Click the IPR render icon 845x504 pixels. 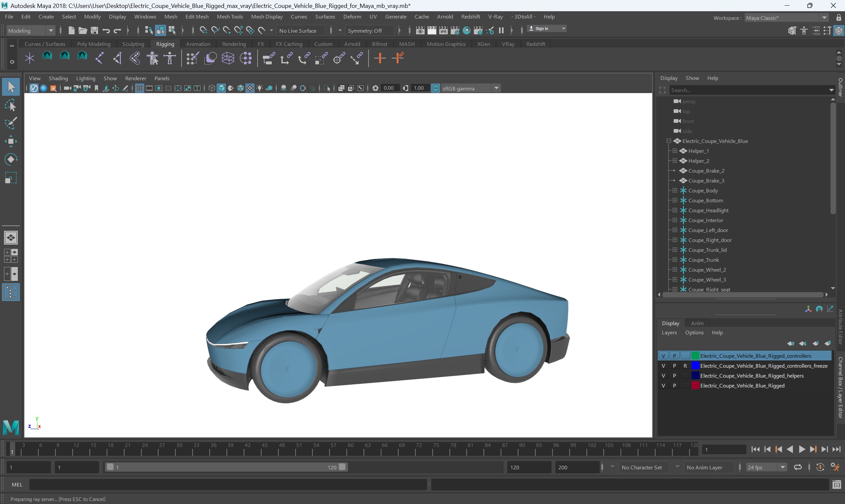coord(443,31)
